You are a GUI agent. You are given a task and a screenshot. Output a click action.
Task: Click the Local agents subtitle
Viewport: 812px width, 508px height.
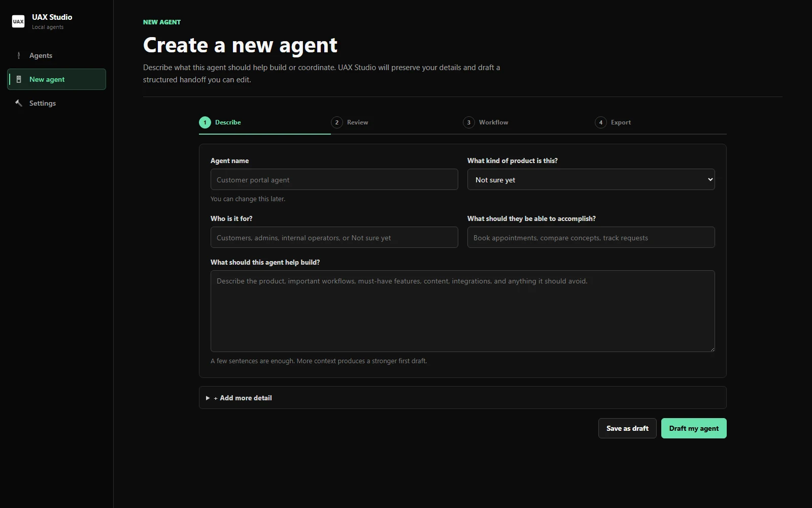(48, 27)
